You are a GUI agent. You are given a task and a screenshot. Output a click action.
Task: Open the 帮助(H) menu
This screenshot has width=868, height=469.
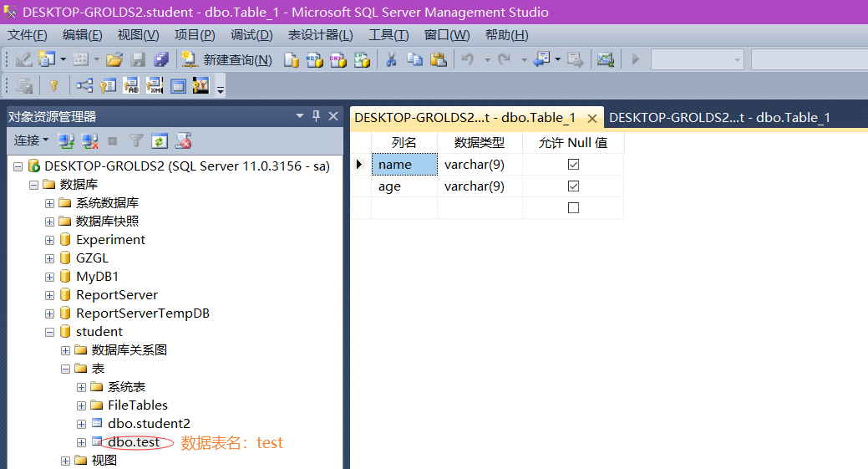click(506, 35)
